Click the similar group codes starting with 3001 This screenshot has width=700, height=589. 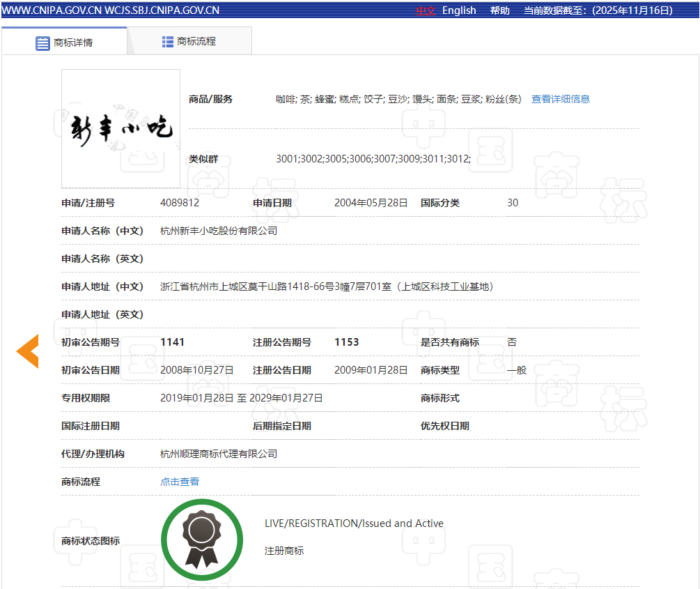pyautogui.click(x=373, y=159)
